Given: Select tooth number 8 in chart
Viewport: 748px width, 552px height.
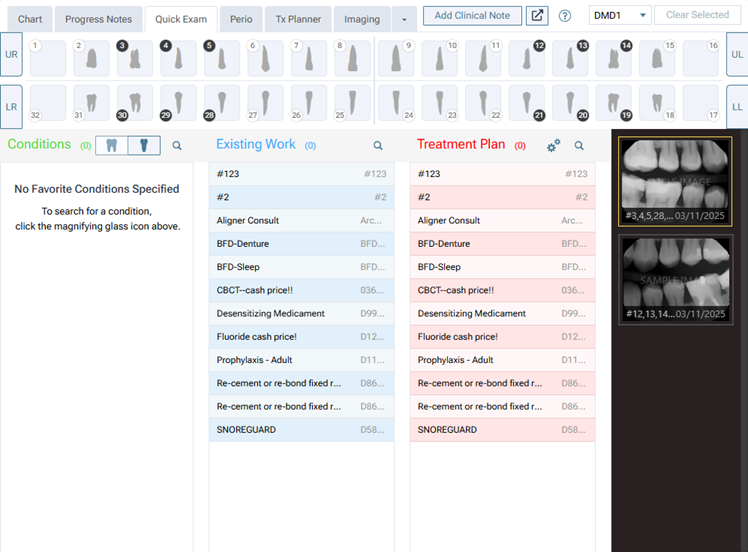Looking at the screenshot, I should click(352, 59).
